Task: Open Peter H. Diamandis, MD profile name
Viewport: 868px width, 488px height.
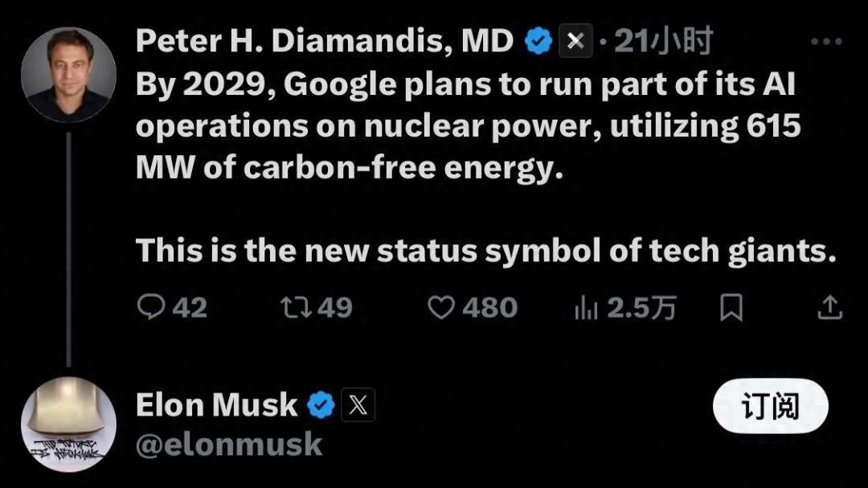Action: click(x=325, y=42)
